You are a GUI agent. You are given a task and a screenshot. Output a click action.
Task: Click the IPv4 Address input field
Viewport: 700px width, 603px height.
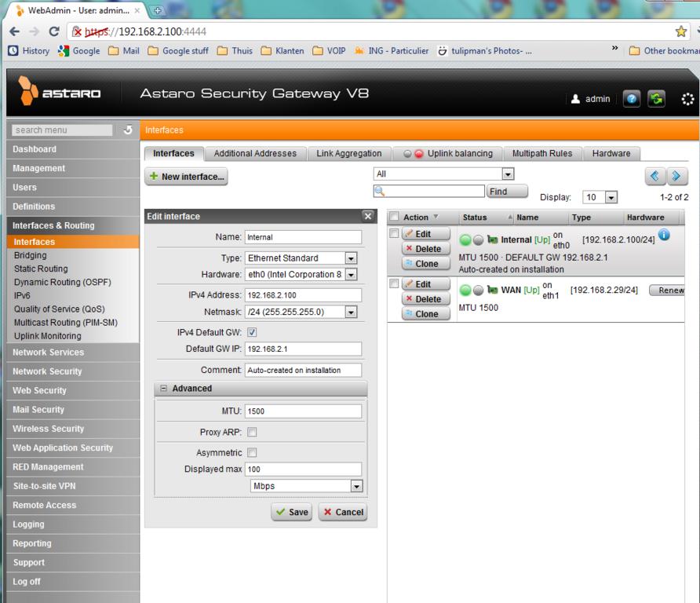[303, 295]
